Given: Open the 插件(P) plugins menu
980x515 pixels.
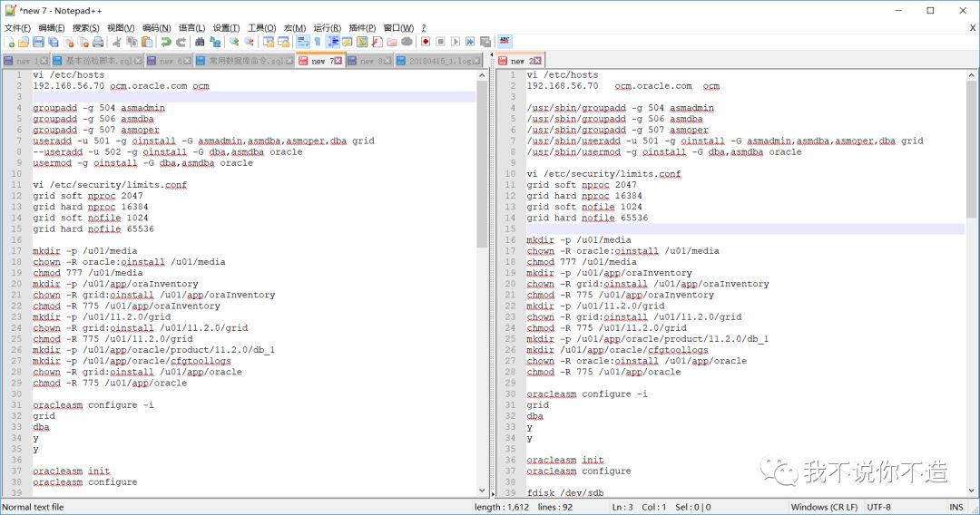Looking at the screenshot, I should tap(362, 28).
